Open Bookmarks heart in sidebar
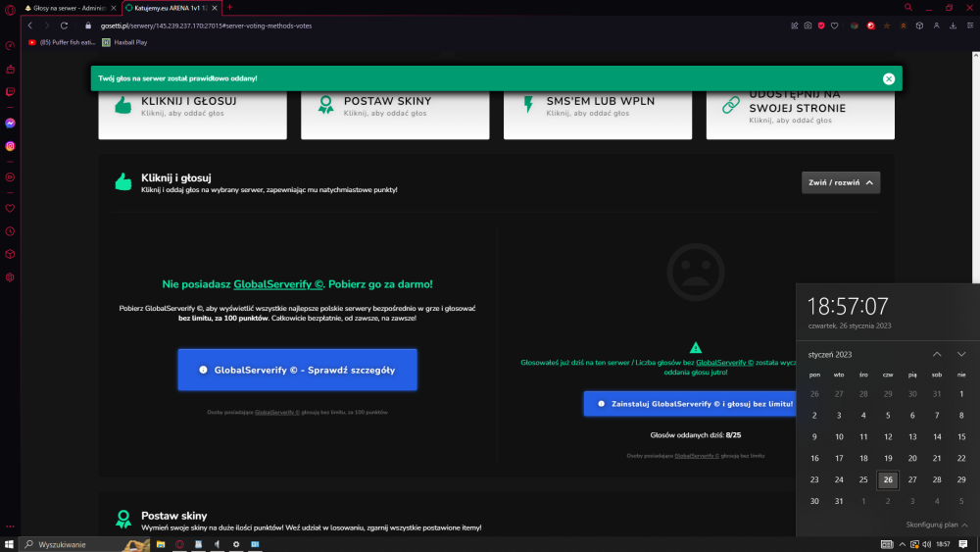The height and width of the screenshot is (552, 980). point(10,208)
